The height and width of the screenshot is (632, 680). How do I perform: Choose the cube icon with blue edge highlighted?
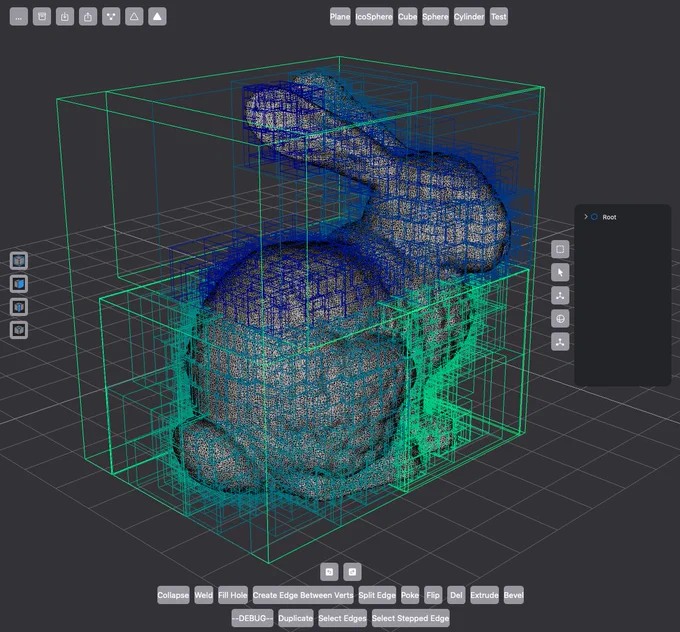19,307
